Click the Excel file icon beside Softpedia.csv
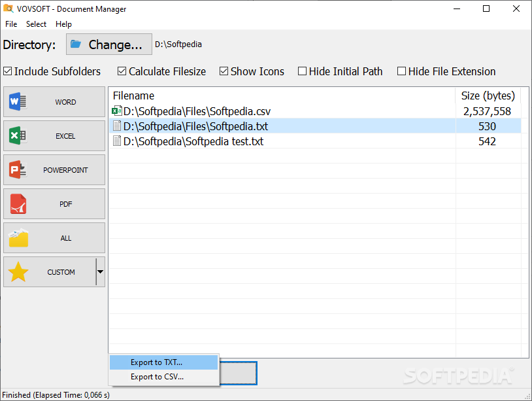 click(117, 111)
